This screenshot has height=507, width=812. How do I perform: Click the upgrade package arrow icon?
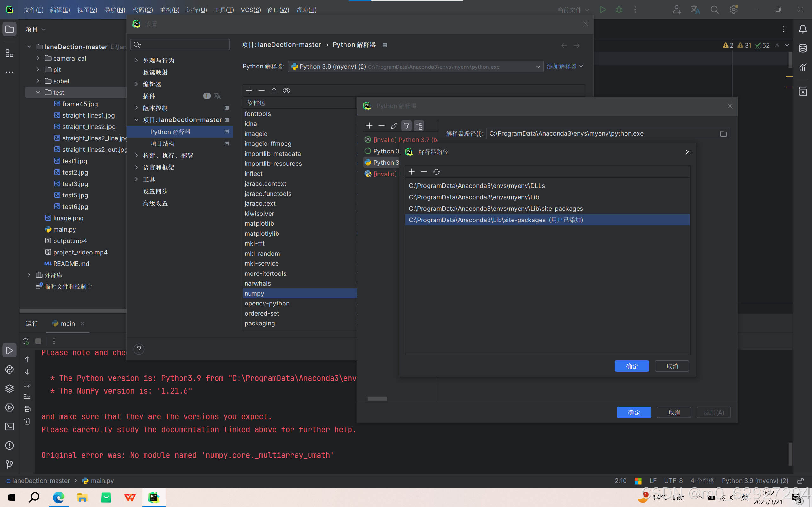(x=274, y=91)
